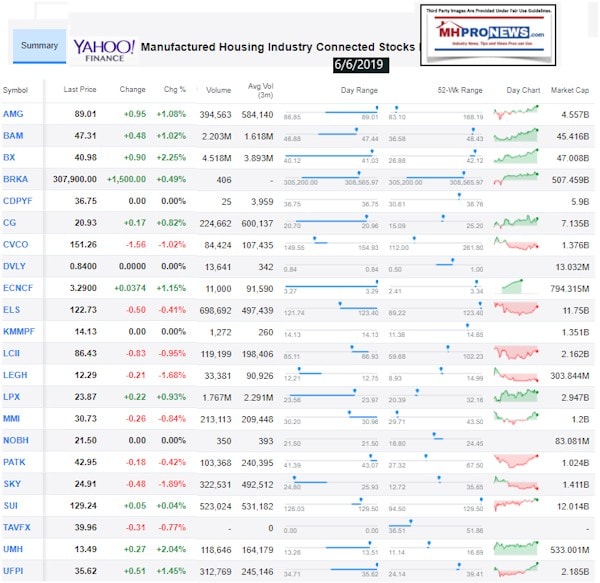Click the 6/6/2019 date label
The width and height of the screenshot is (600, 583).
click(360, 65)
